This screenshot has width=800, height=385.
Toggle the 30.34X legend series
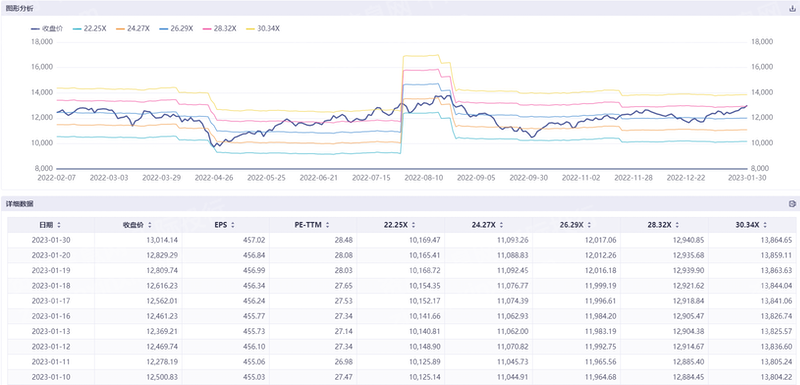(263, 29)
